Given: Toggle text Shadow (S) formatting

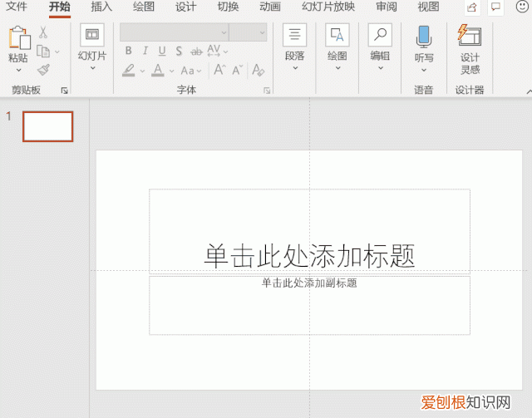Looking at the screenshot, I should point(179,52).
